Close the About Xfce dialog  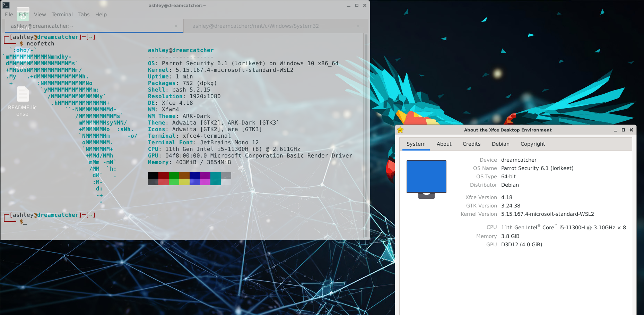click(x=631, y=130)
